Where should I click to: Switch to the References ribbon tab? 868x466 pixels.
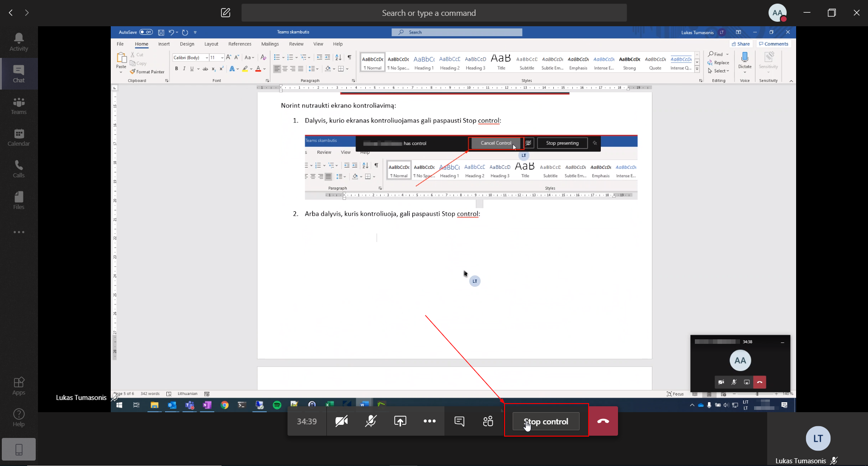240,44
